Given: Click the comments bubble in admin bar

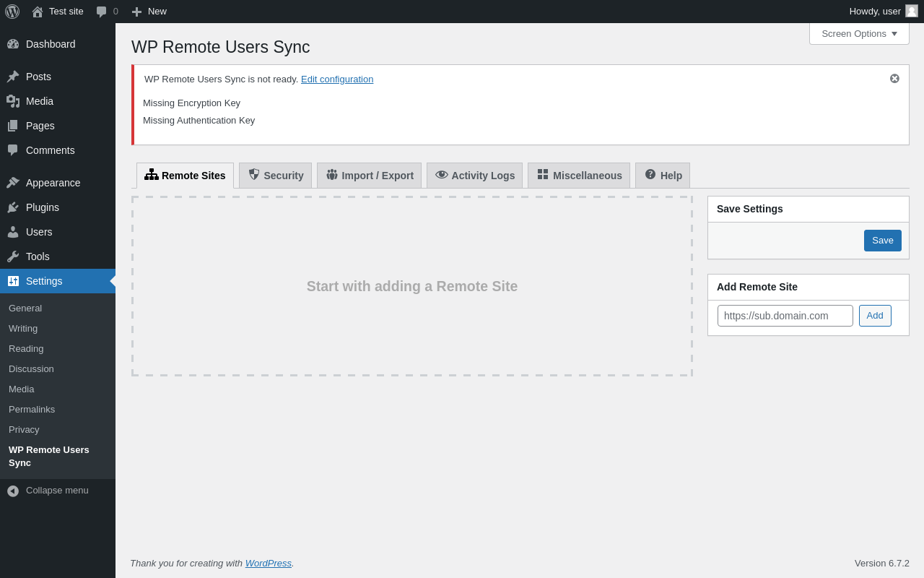Looking at the screenshot, I should 102,12.
